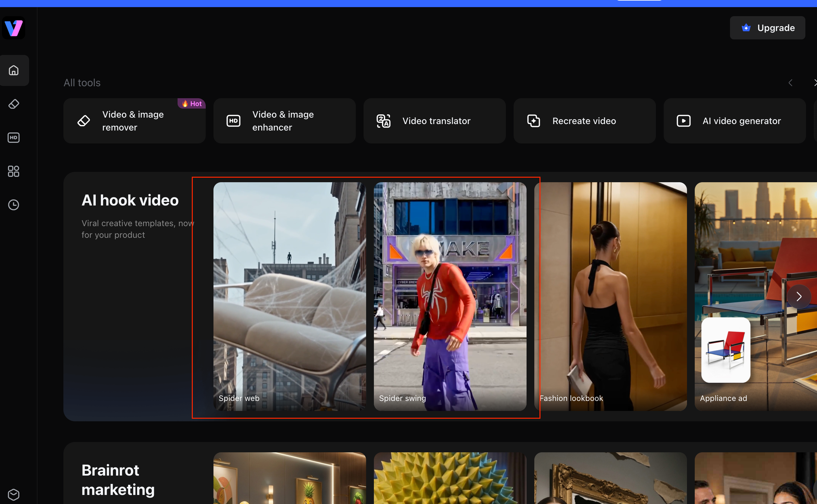Open the all tools grid sidebar icon
This screenshot has height=504, width=817.
[14, 171]
